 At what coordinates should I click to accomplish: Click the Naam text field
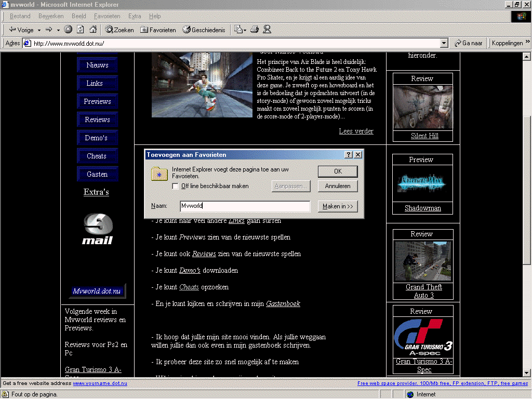pos(245,206)
